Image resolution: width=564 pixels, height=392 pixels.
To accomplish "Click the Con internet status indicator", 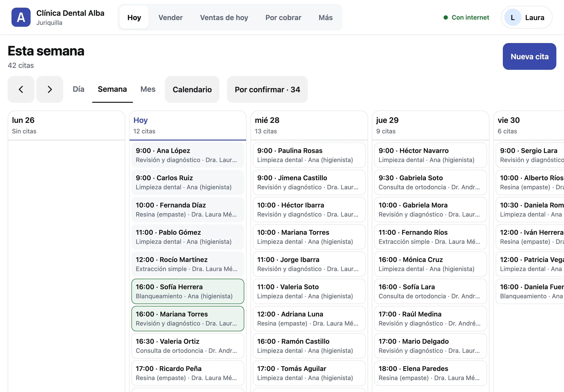I will [466, 17].
